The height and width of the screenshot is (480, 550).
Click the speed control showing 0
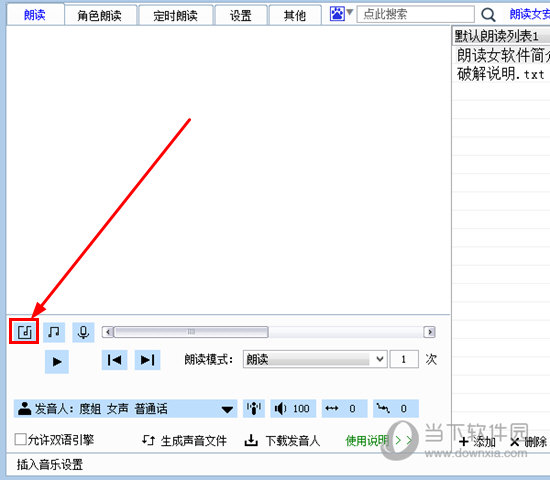pyautogui.click(x=344, y=408)
